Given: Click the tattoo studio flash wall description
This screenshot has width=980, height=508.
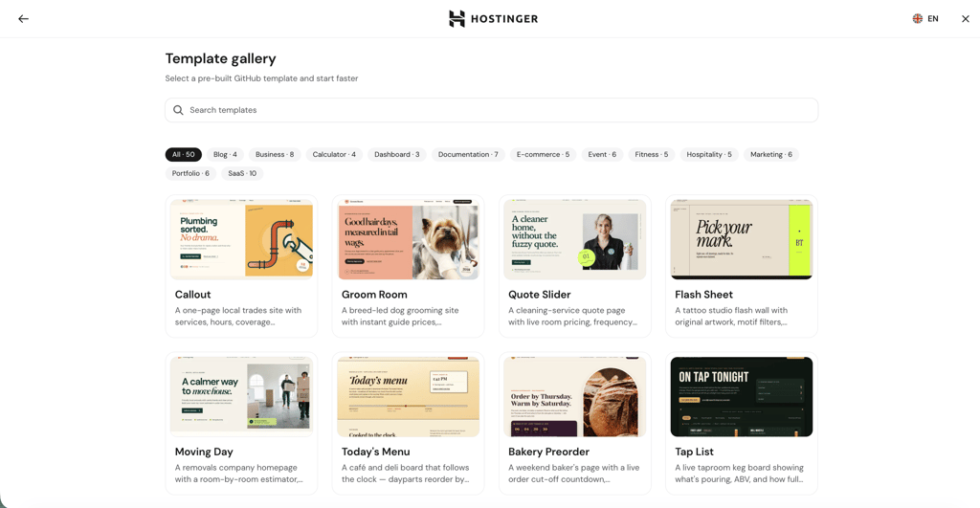Looking at the screenshot, I should [x=731, y=316].
